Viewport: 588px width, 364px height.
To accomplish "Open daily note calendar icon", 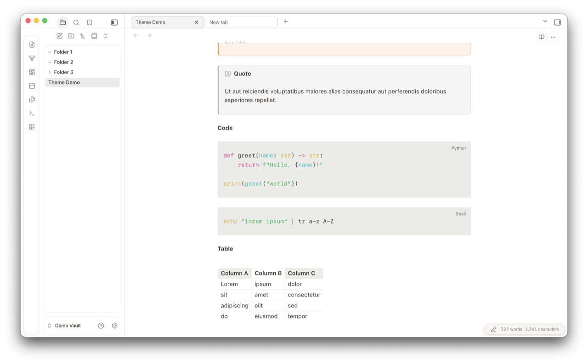I will click(32, 86).
